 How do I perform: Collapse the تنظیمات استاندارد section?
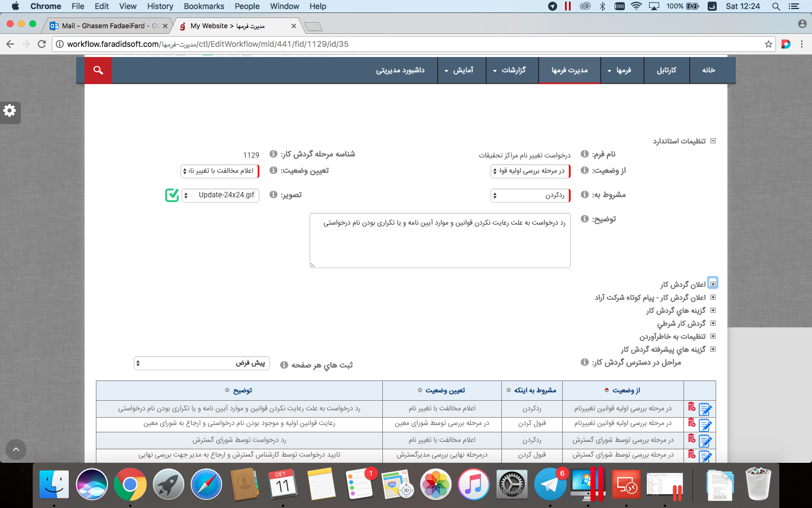tap(713, 141)
